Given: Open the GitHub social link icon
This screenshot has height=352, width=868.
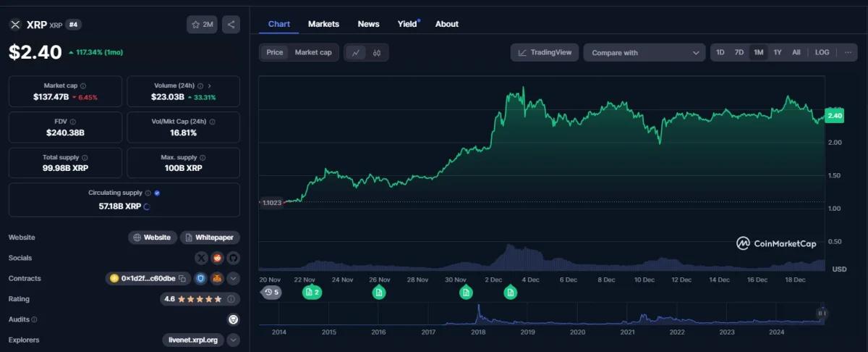Looking at the screenshot, I should point(233,258).
